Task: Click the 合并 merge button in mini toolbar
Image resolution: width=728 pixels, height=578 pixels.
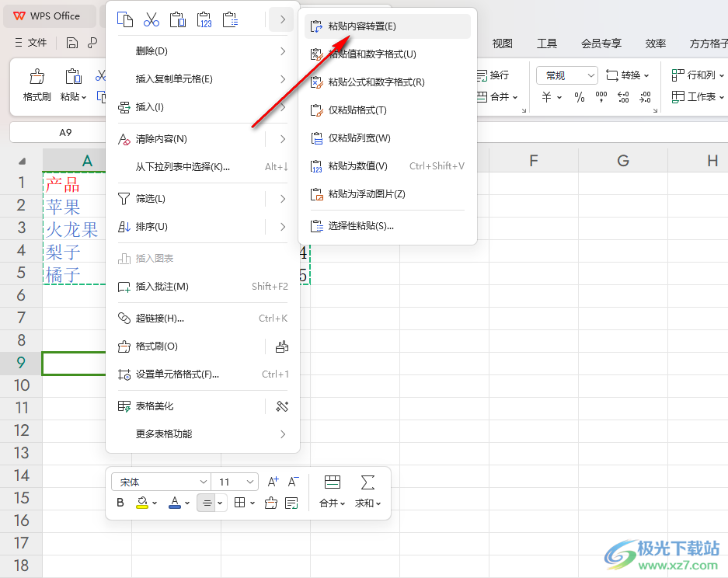Action: click(333, 491)
